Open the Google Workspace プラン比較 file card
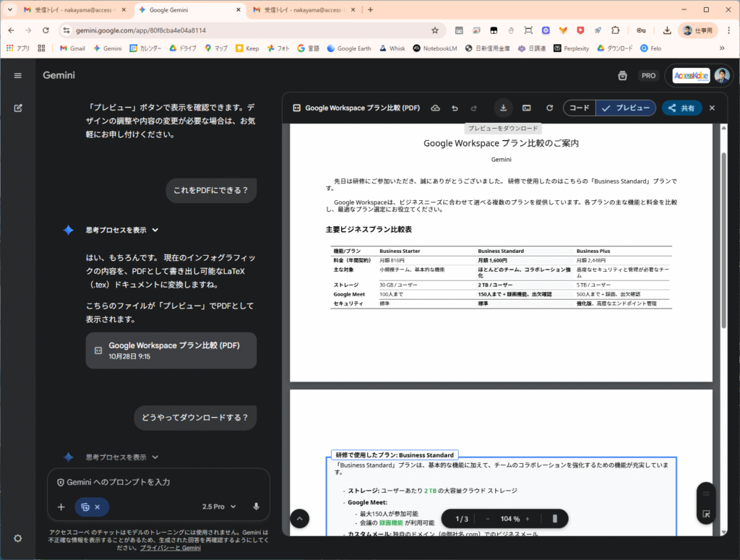 tap(171, 350)
